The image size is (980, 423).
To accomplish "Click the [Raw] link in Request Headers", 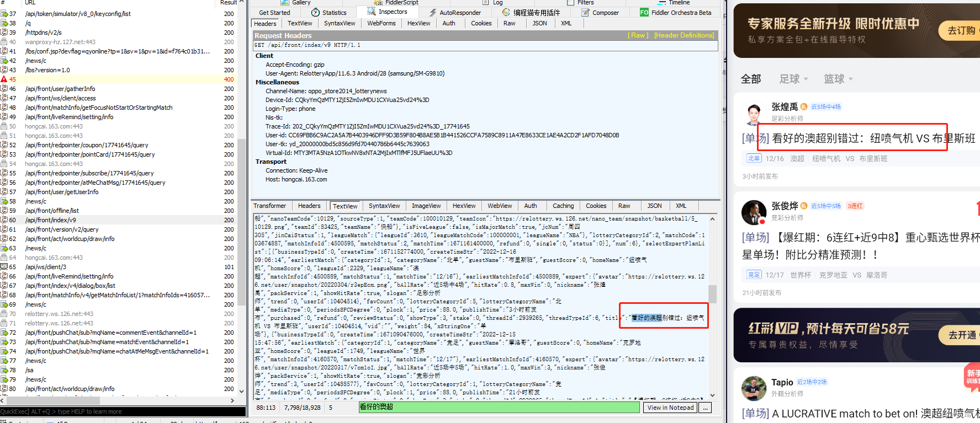I will [638, 35].
